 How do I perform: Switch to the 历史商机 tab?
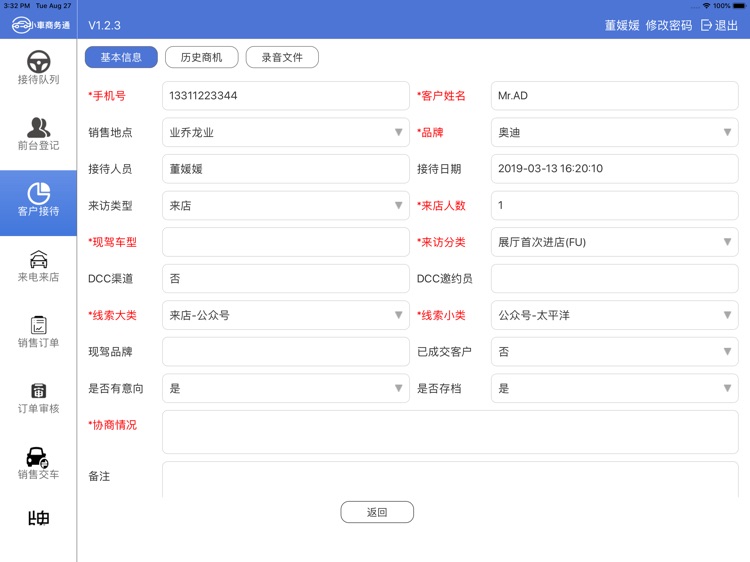tap(201, 57)
